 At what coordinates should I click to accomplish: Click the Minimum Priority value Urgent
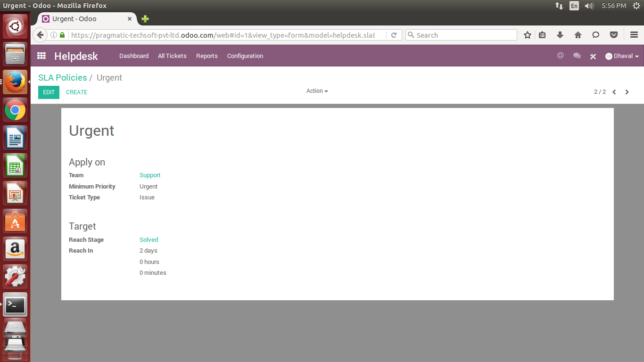pos(149,187)
